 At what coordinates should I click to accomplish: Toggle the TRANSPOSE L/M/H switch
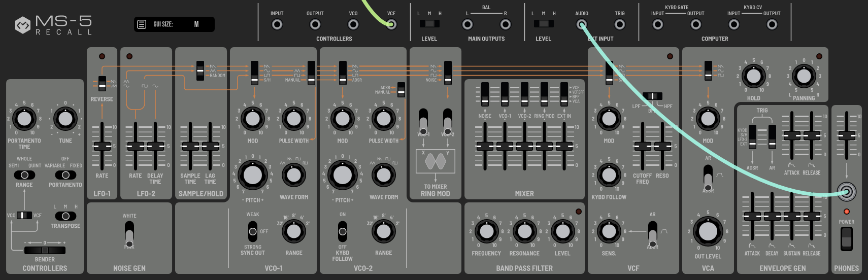[65, 216]
